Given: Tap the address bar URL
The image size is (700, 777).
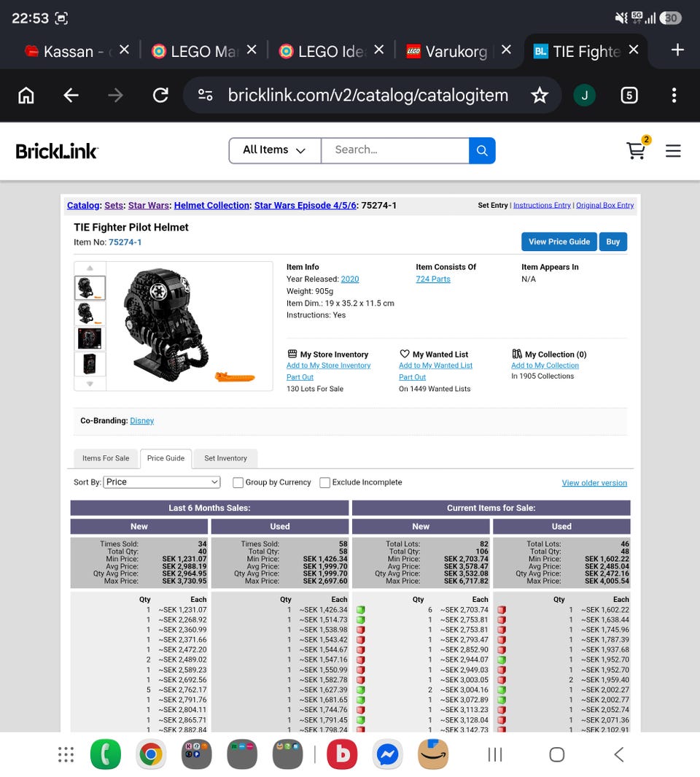Looking at the screenshot, I should [x=368, y=95].
